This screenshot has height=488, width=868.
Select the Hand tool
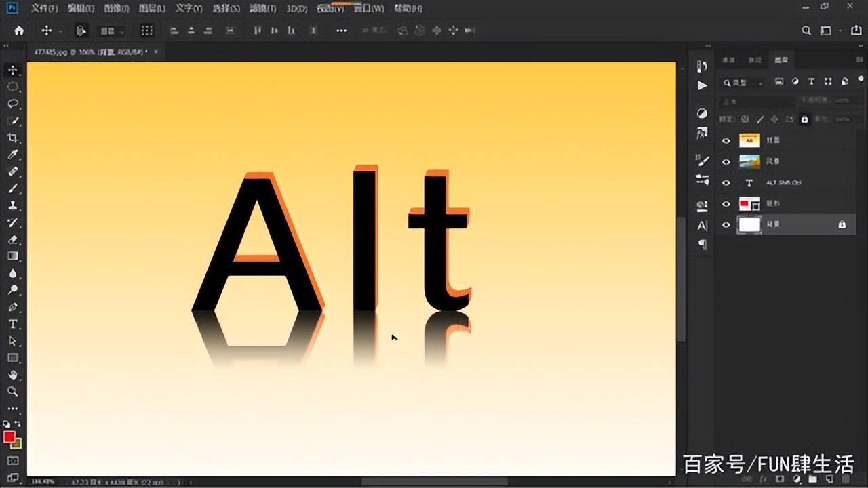pyautogui.click(x=12, y=375)
